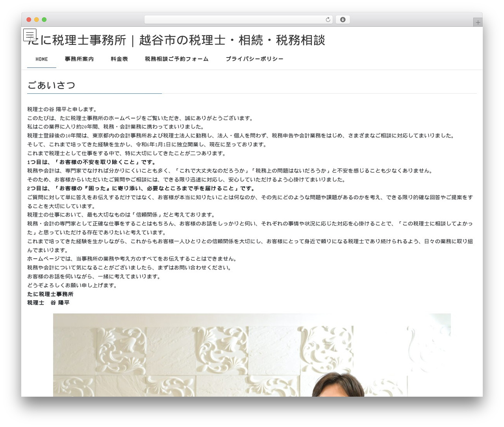Click line starting ホームページでは、当事務所の業務
504x427 pixels.
point(133,259)
